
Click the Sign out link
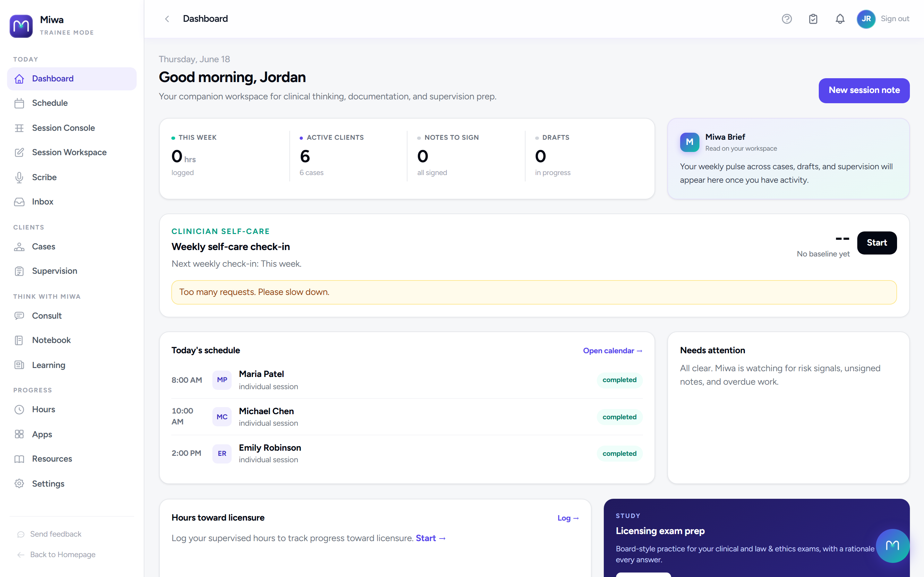click(894, 19)
